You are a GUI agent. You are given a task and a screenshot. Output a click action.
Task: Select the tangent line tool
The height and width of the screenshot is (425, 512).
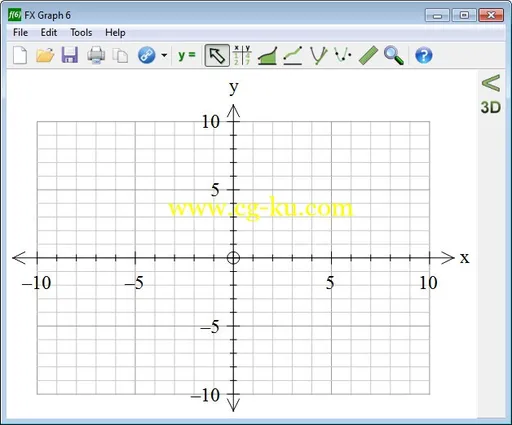(293, 55)
